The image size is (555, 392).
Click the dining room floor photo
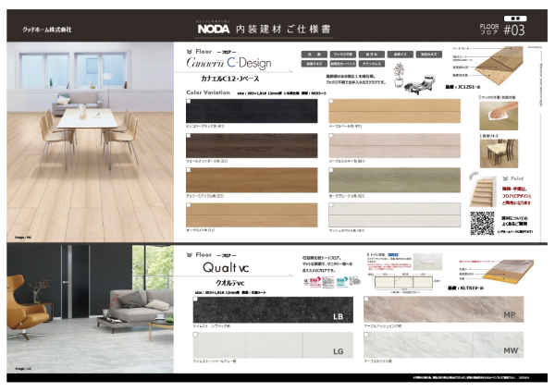pos(91,141)
